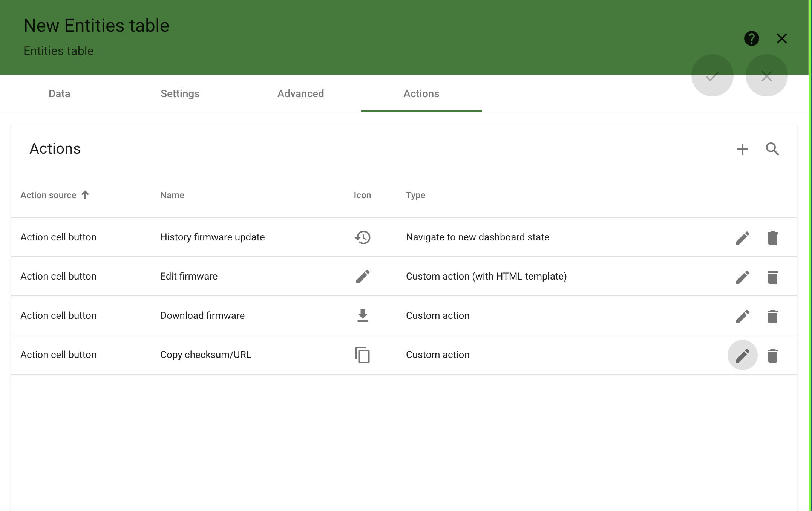Select the 'Edit firmware' name cell
Viewport: 812px width, 511px height.
tap(189, 276)
